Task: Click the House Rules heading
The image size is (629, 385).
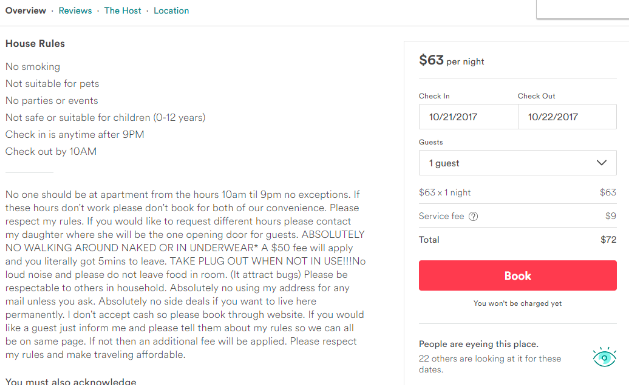Action: (35, 44)
